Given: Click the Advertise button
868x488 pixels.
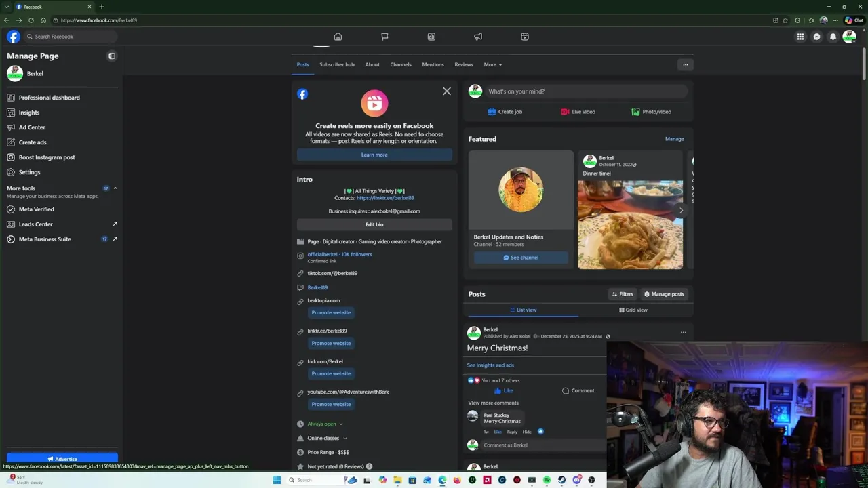Looking at the screenshot, I should [62, 458].
